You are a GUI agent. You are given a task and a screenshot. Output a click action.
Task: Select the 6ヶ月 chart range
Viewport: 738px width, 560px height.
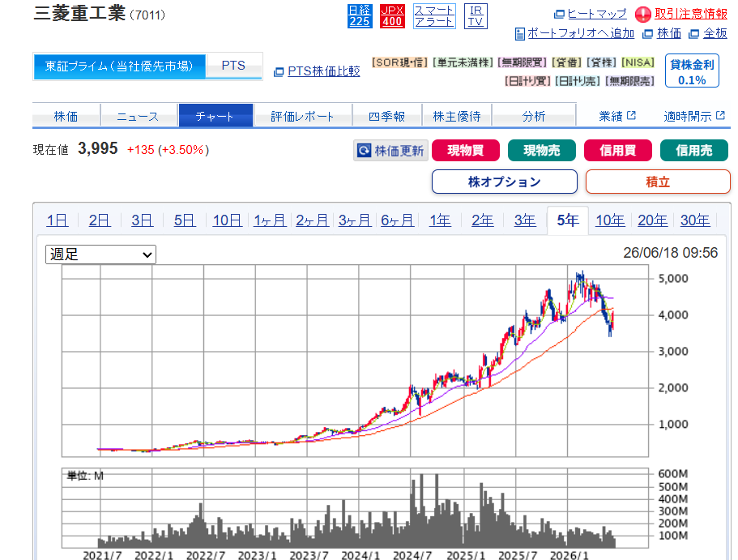point(397,220)
